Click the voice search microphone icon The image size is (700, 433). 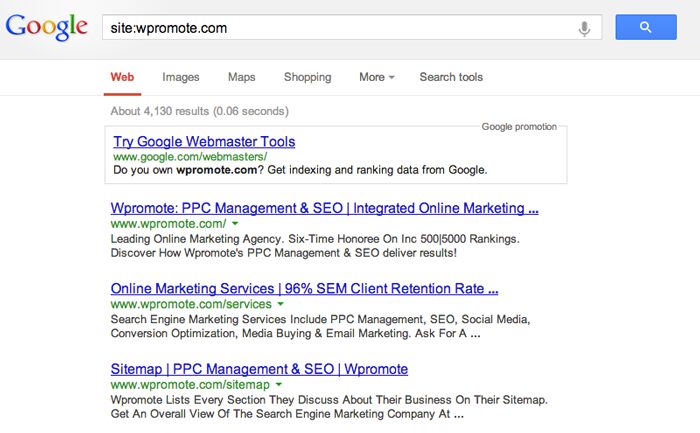(584, 28)
